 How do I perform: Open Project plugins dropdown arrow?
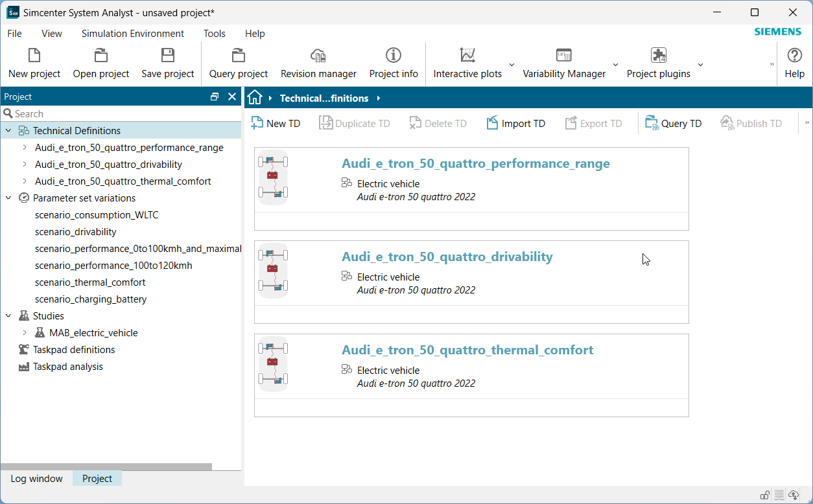700,65
